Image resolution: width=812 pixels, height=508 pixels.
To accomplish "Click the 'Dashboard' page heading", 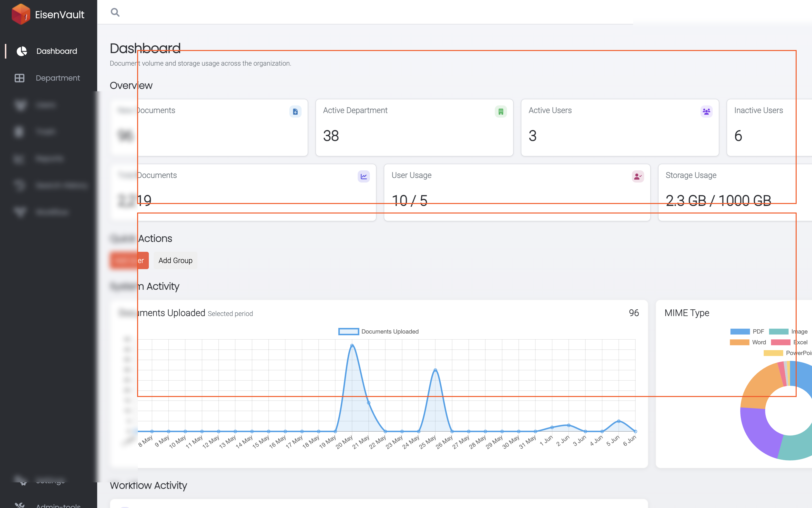I will [145, 48].
